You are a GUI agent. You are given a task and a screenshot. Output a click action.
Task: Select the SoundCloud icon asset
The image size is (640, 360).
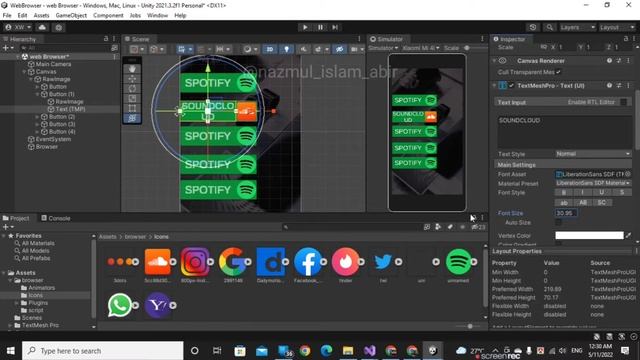[158, 261]
